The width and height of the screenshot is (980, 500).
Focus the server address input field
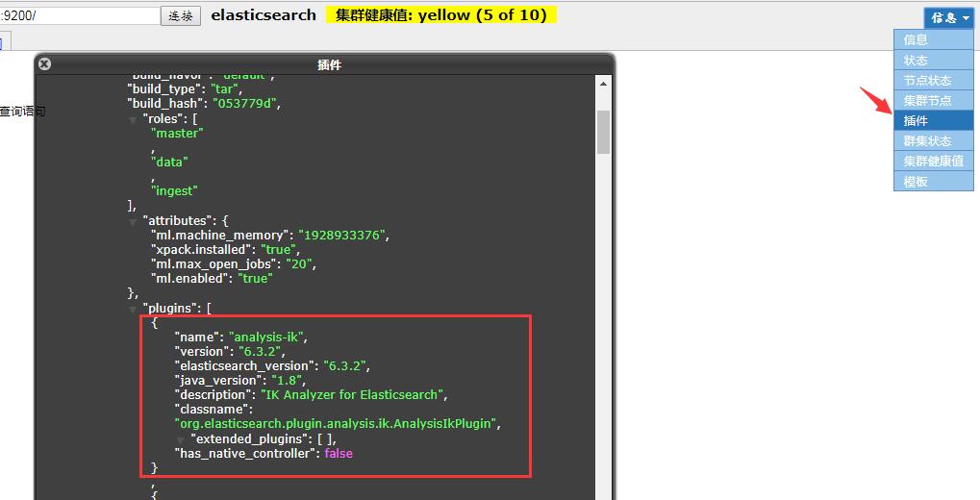[x=80, y=15]
